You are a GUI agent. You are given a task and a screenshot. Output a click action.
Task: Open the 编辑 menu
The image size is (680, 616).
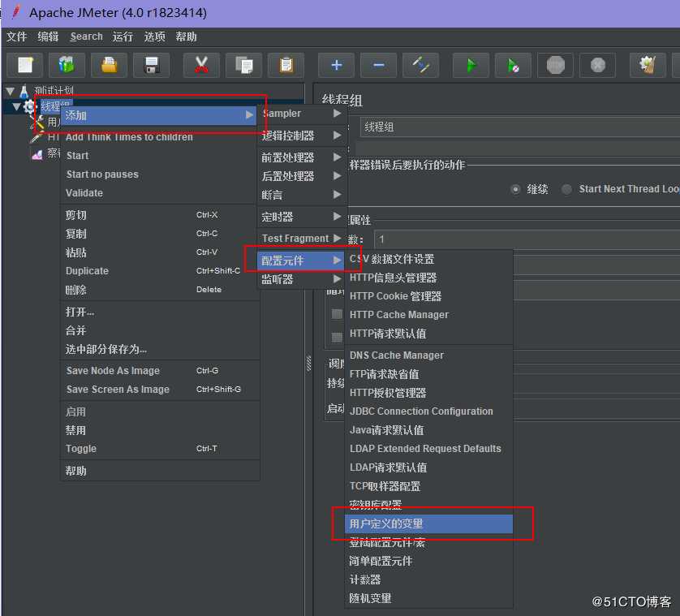click(x=48, y=37)
